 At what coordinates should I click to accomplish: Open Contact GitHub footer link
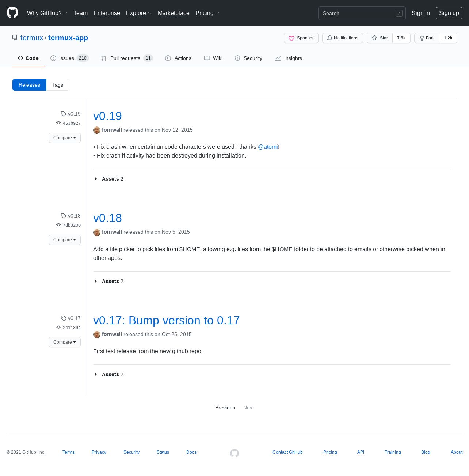[287, 452]
